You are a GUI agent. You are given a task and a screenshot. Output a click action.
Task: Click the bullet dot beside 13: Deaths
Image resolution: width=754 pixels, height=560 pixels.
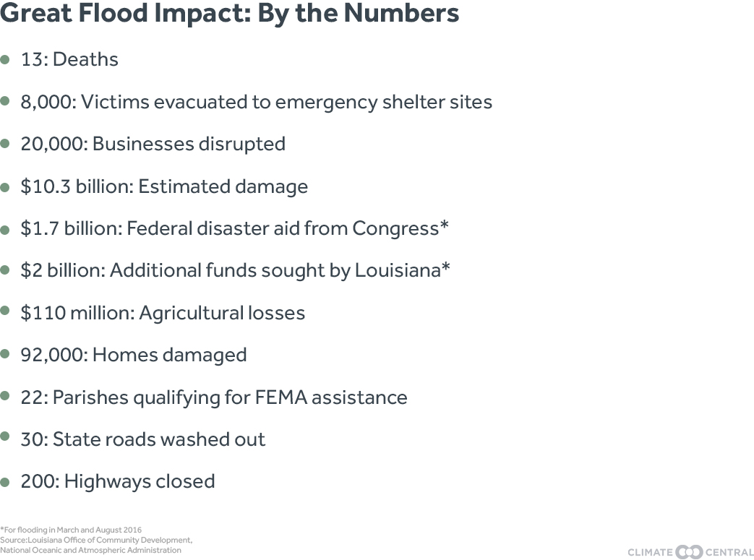point(5,60)
